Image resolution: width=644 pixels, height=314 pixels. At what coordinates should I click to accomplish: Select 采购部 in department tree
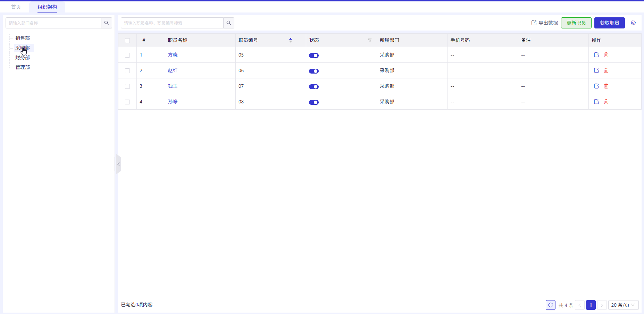click(23, 48)
